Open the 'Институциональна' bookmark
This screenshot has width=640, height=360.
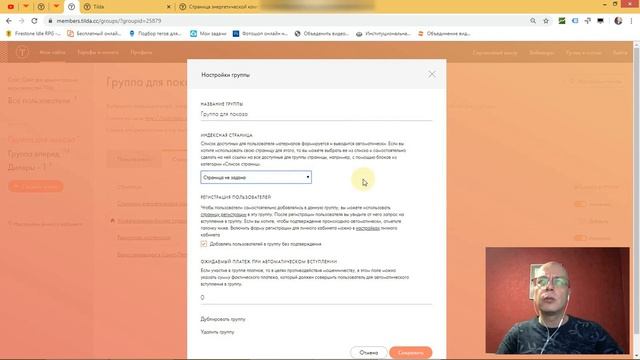383,34
